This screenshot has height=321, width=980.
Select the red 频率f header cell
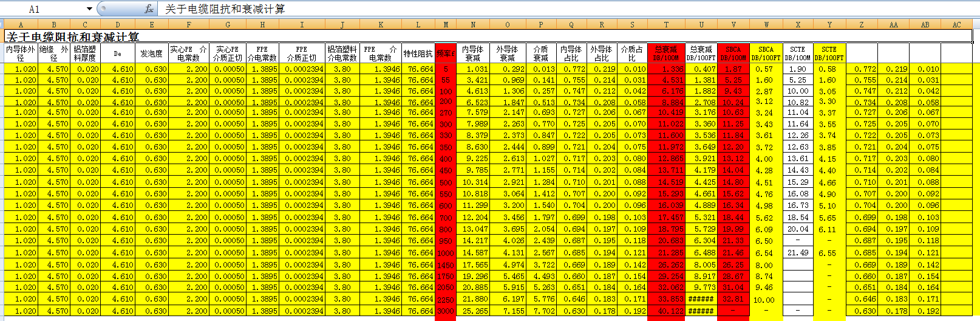[446, 53]
